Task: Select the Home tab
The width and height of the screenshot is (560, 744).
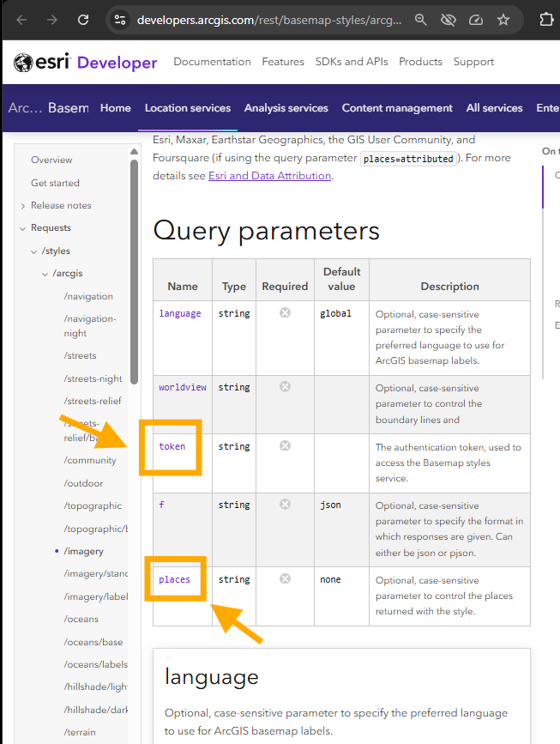Action: [x=115, y=108]
